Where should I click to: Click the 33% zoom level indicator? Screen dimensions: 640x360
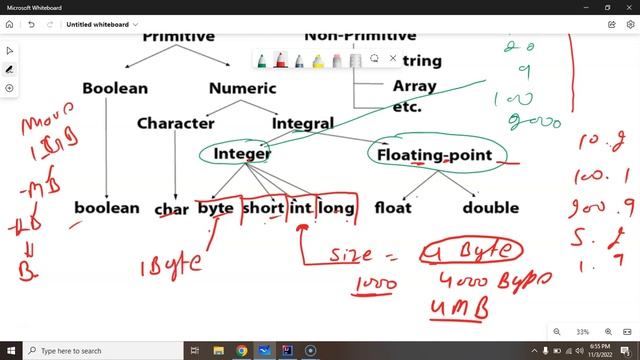(582, 332)
